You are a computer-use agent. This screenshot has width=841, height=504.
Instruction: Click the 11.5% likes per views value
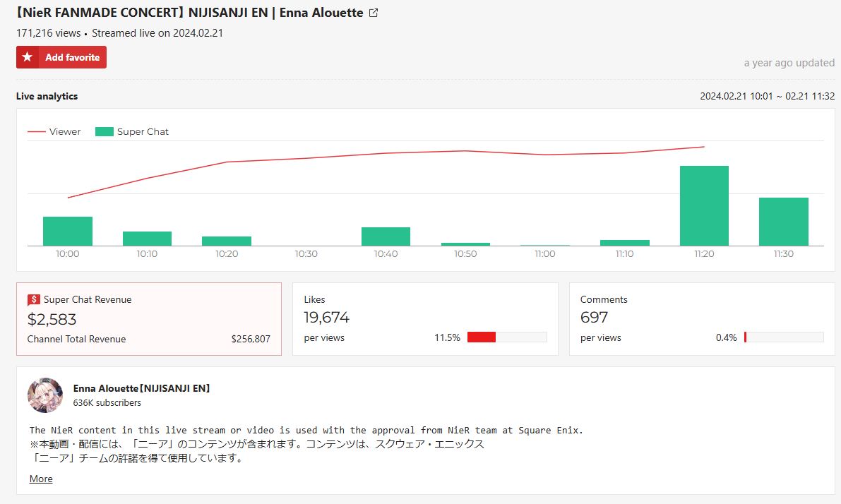point(447,338)
